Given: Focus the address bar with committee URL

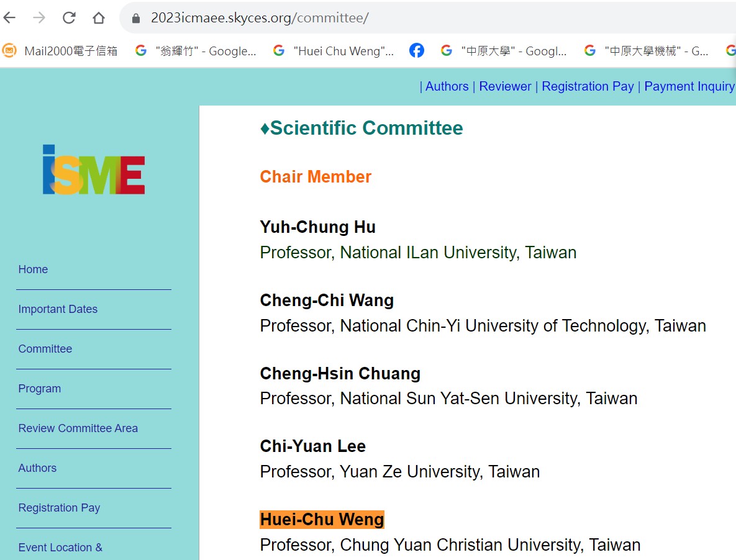Looking at the screenshot, I should coord(427,18).
